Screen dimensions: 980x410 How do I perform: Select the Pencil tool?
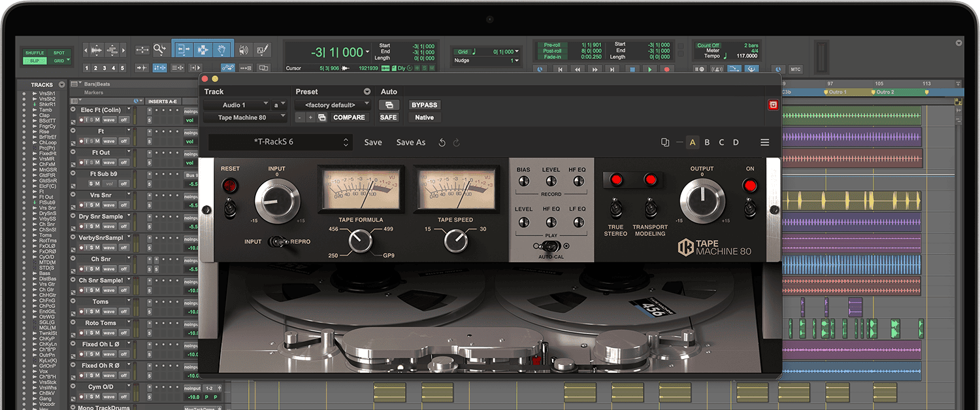click(x=263, y=50)
